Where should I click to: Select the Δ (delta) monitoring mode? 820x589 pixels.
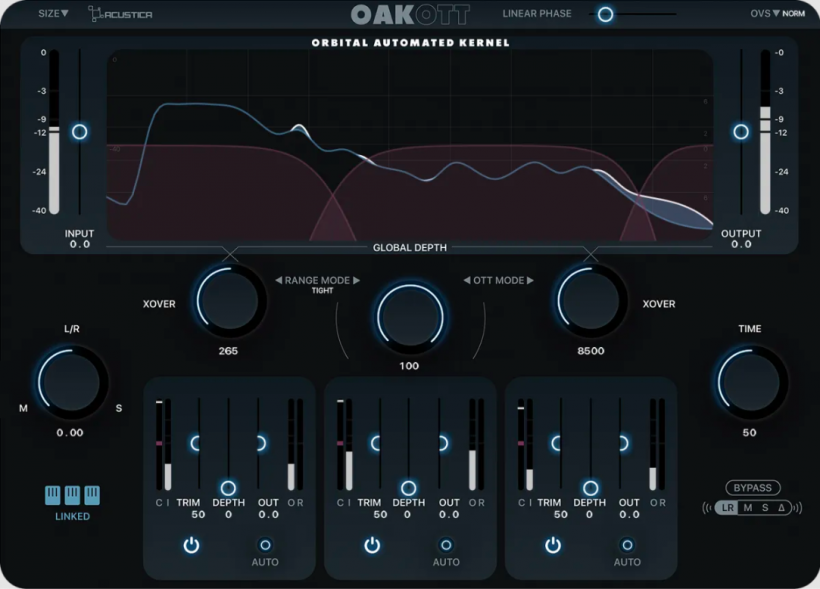click(781, 507)
